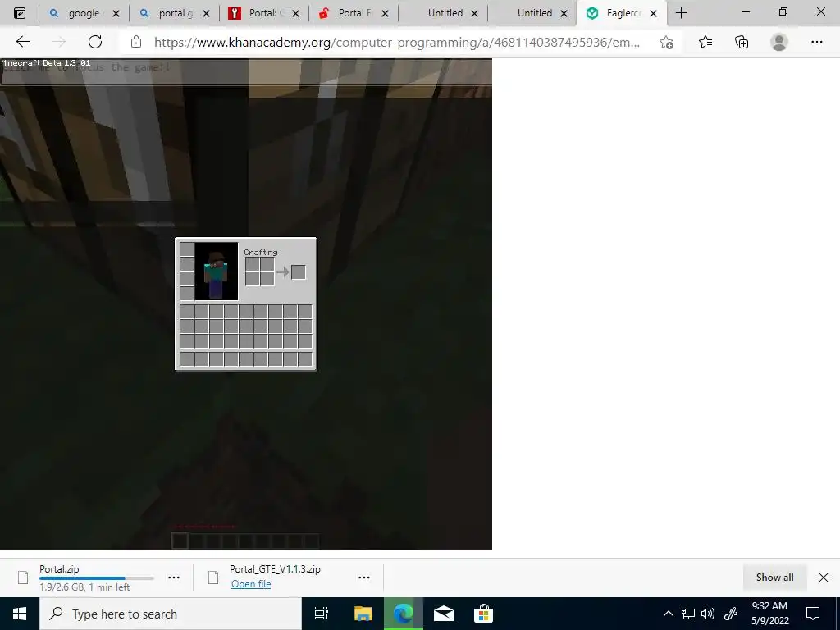Open Task View on the taskbar

(x=322, y=614)
